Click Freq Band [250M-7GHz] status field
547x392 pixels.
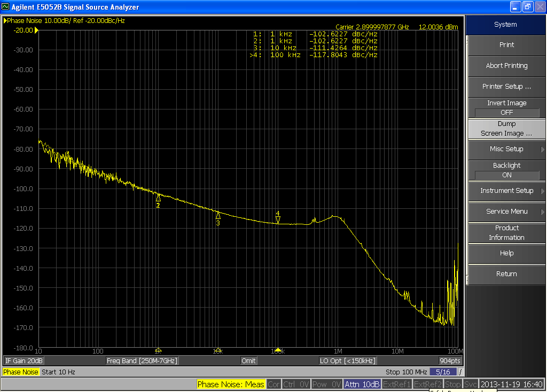click(x=142, y=361)
